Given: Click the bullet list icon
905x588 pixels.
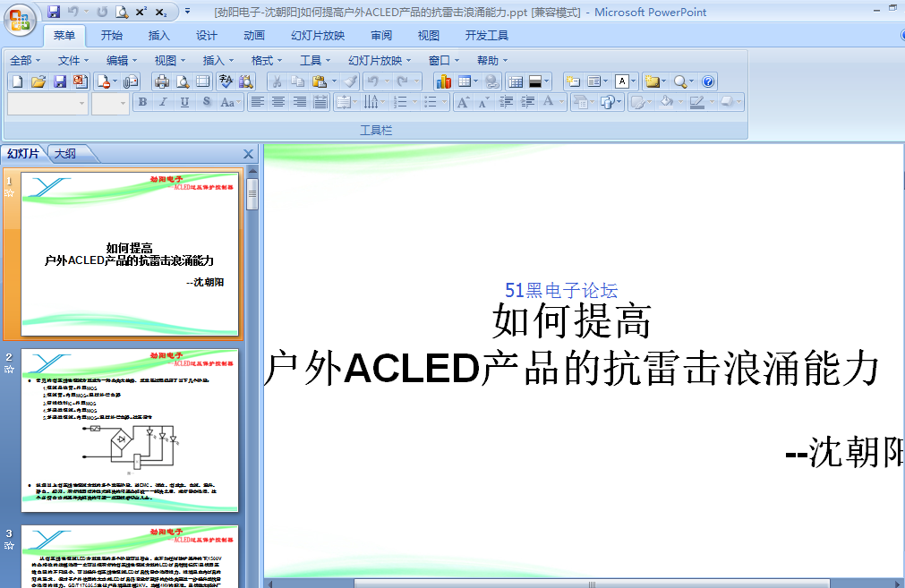Looking at the screenshot, I should click(430, 102).
